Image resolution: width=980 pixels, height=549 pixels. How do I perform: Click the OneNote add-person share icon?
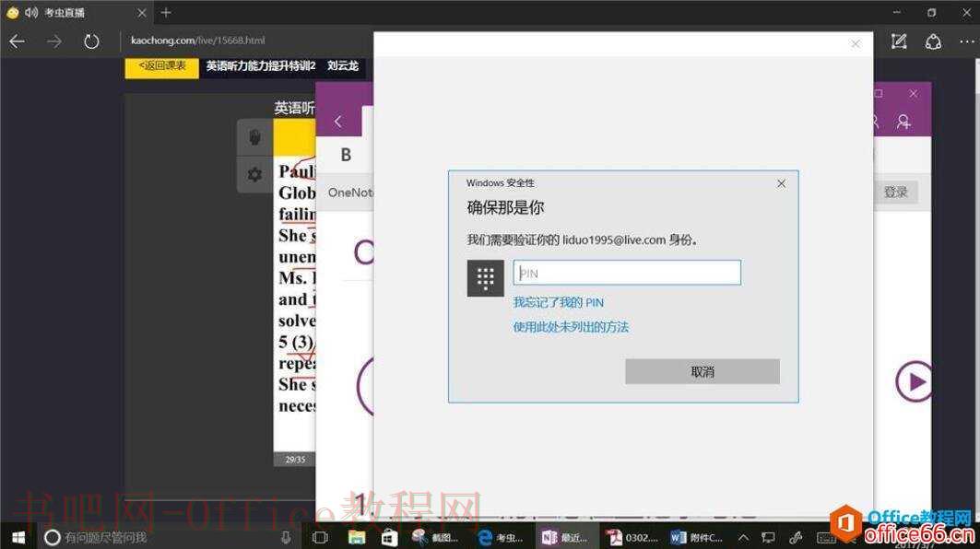point(903,122)
